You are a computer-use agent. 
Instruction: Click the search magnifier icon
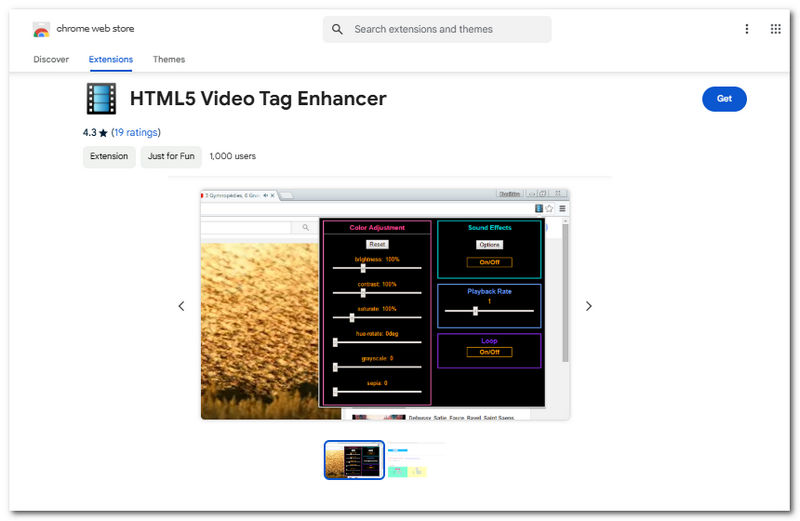338,29
